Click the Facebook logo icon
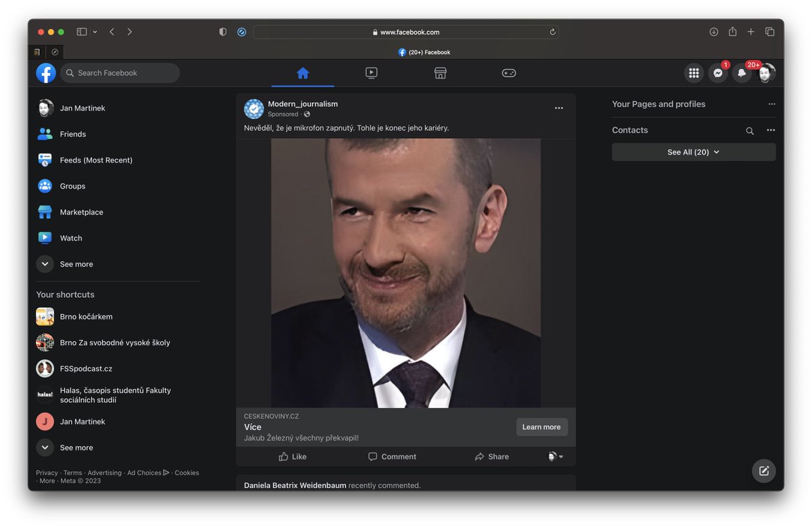This screenshot has width=812, height=528. [x=46, y=73]
